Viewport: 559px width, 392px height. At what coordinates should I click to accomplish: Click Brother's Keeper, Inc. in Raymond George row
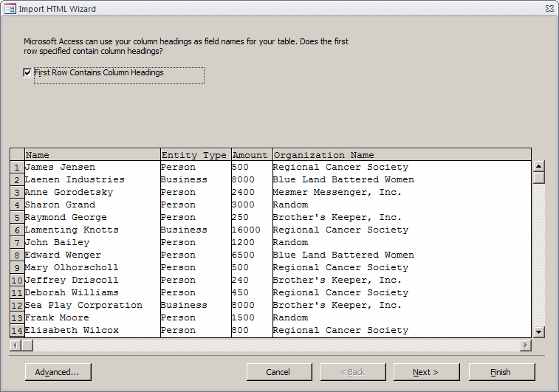(x=402, y=217)
